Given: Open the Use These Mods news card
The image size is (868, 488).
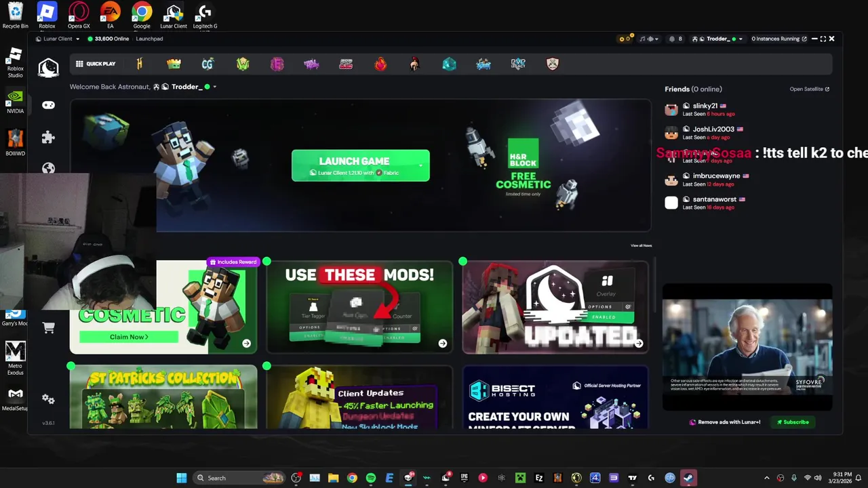Looking at the screenshot, I should [x=359, y=307].
